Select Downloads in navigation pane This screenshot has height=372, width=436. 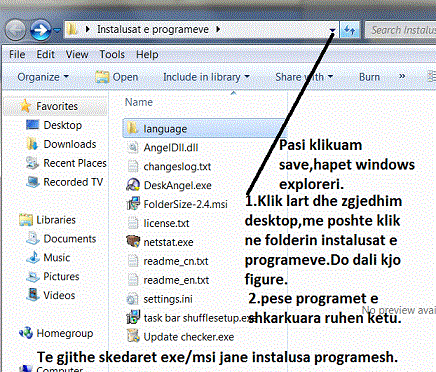point(70,144)
